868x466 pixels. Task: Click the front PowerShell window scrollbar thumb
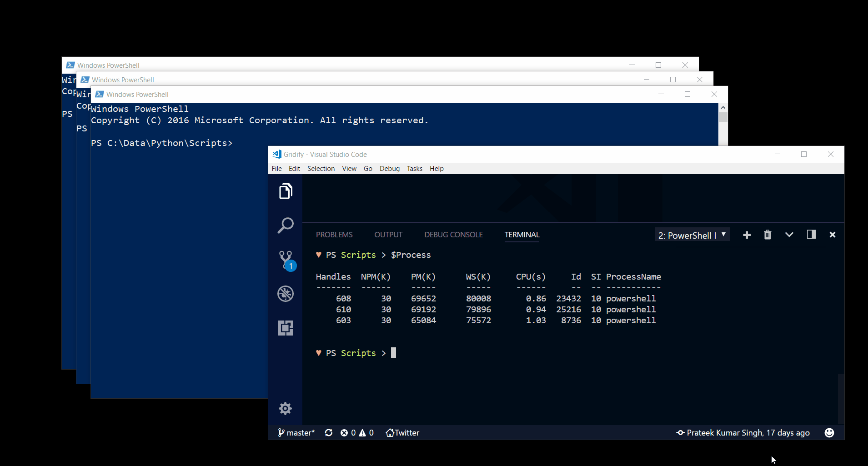723,117
